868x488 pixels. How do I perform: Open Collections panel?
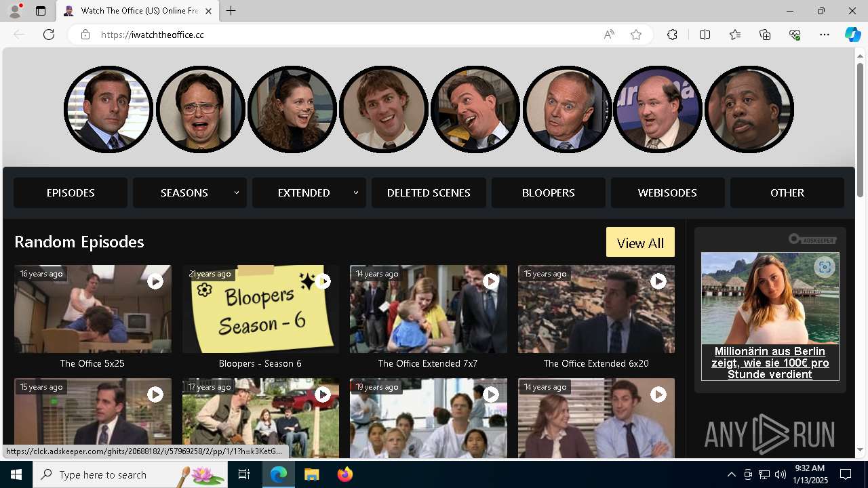[x=765, y=35]
